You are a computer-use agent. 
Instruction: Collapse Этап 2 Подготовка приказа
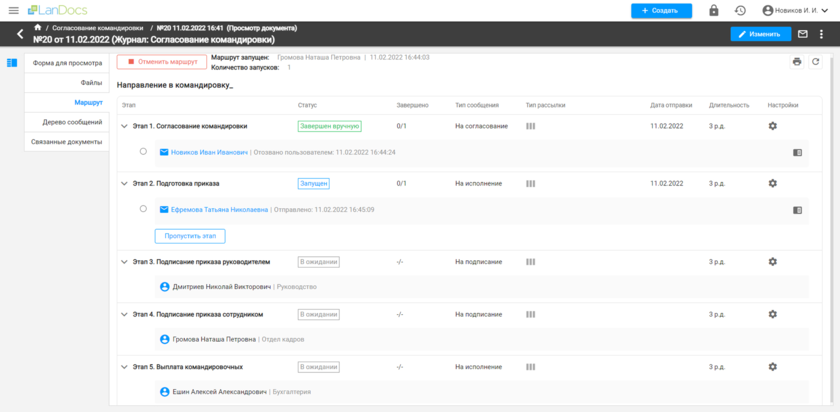(x=125, y=184)
